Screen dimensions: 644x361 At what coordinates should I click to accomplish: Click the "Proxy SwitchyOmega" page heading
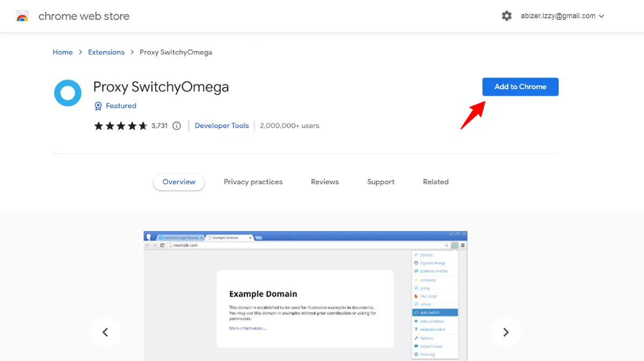point(161,87)
